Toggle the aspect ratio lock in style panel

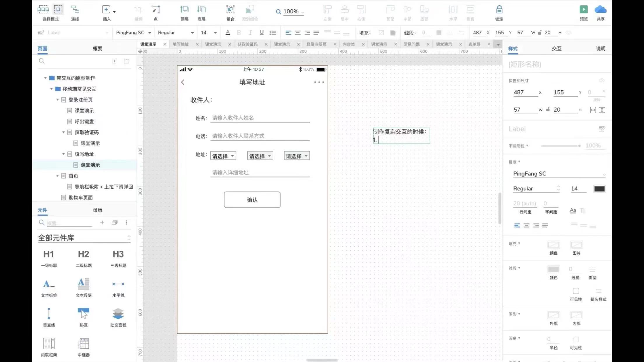(548, 110)
